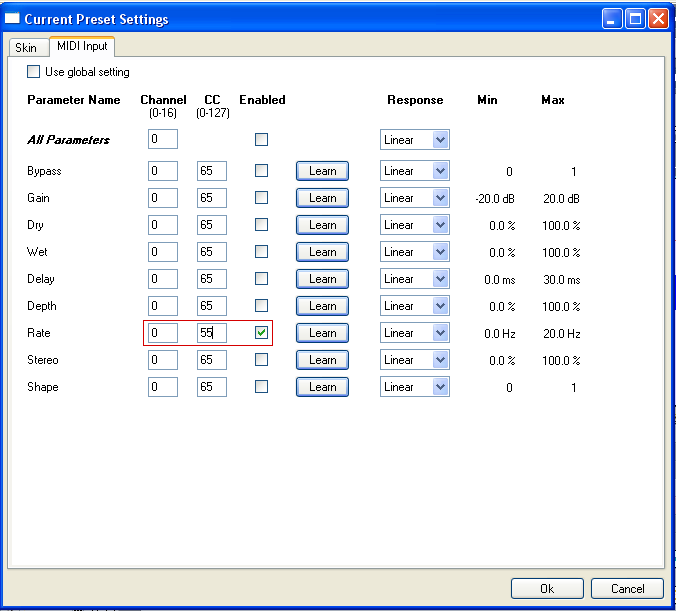Click the Gain Min value -20.0 dB
The image size is (676, 611).
tap(495, 199)
